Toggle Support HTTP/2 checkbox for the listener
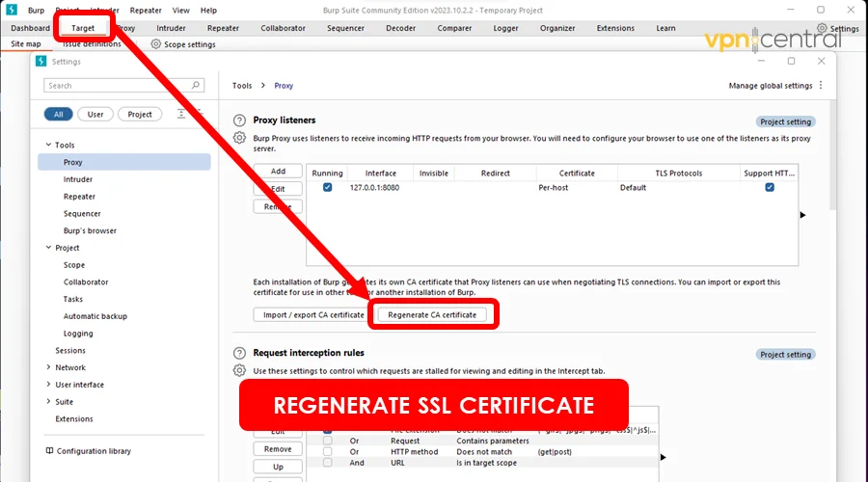 click(770, 188)
